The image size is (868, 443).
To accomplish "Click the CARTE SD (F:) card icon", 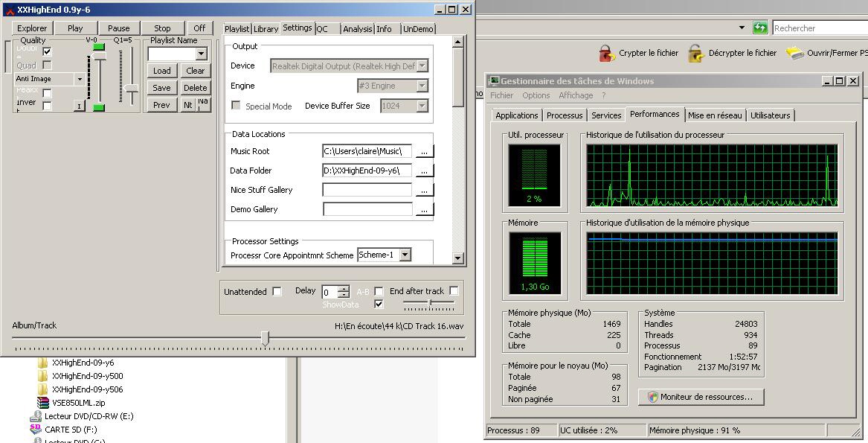I will point(36,429).
